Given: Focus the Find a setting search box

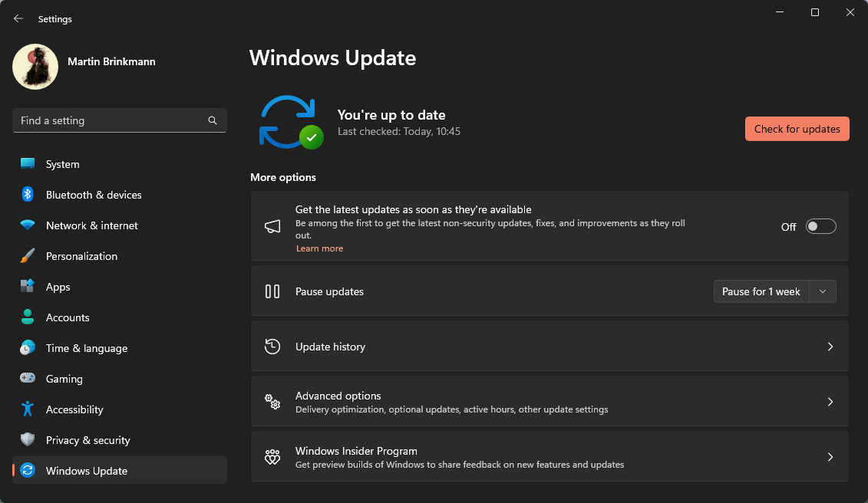Looking at the screenshot, I should [120, 120].
